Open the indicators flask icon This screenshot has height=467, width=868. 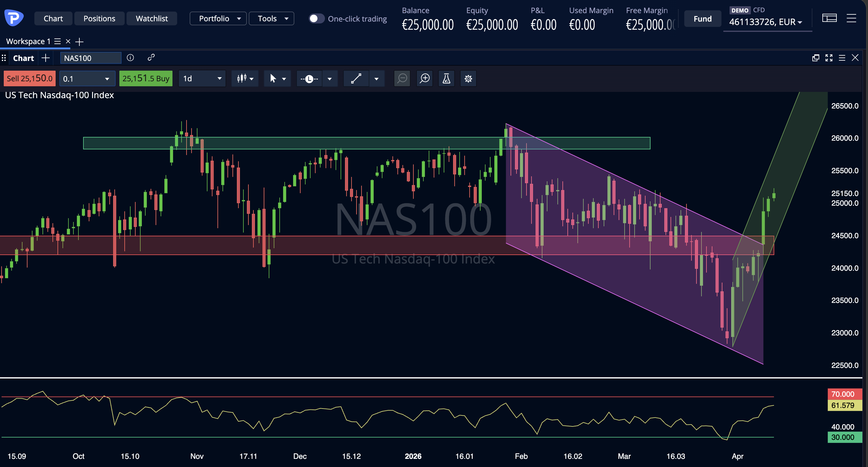(x=446, y=78)
